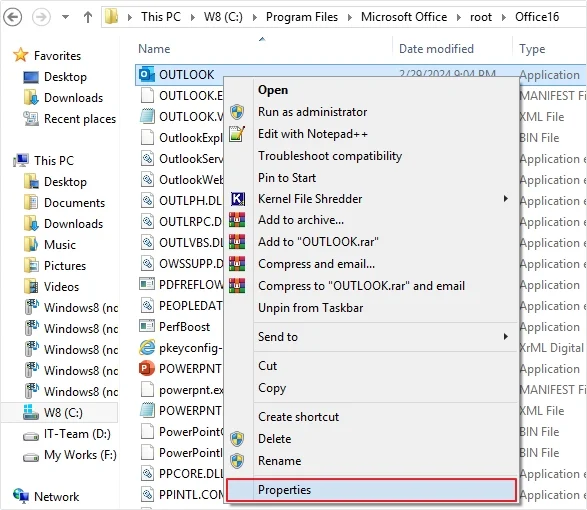Choose Copy from the context menu

tap(371, 388)
